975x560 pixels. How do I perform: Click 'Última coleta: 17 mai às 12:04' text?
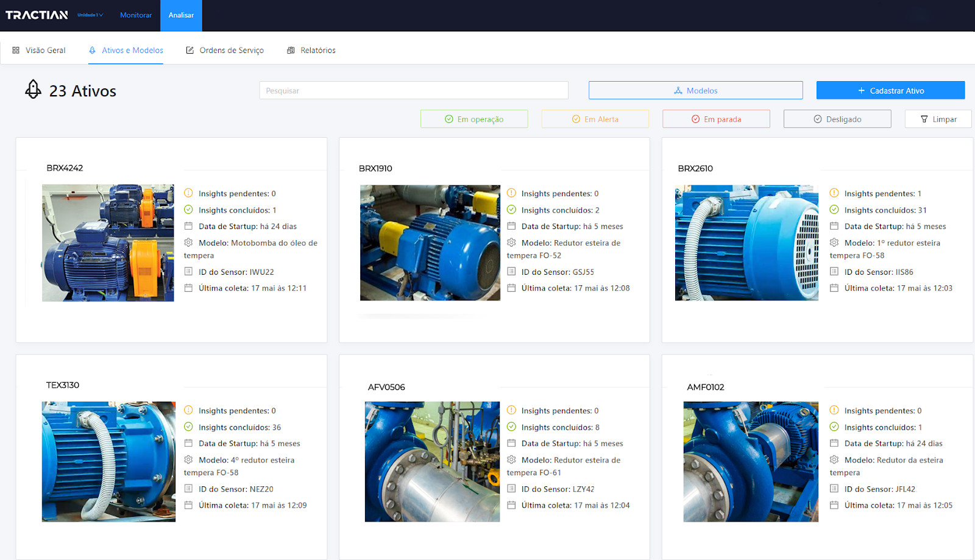point(576,506)
